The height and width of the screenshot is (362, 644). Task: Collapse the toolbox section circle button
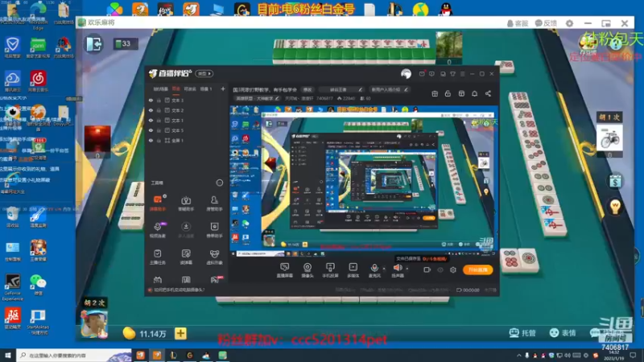click(219, 183)
